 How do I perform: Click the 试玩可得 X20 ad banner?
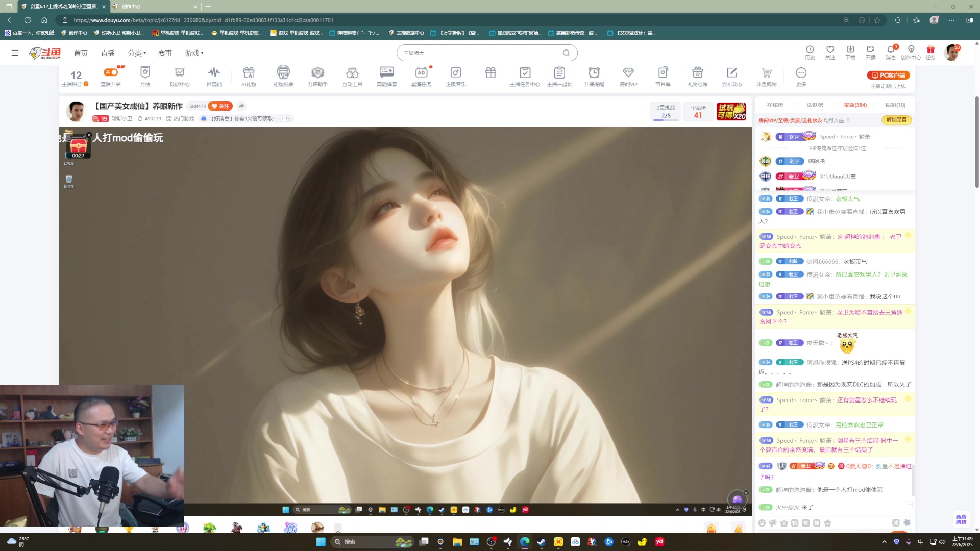pos(731,111)
